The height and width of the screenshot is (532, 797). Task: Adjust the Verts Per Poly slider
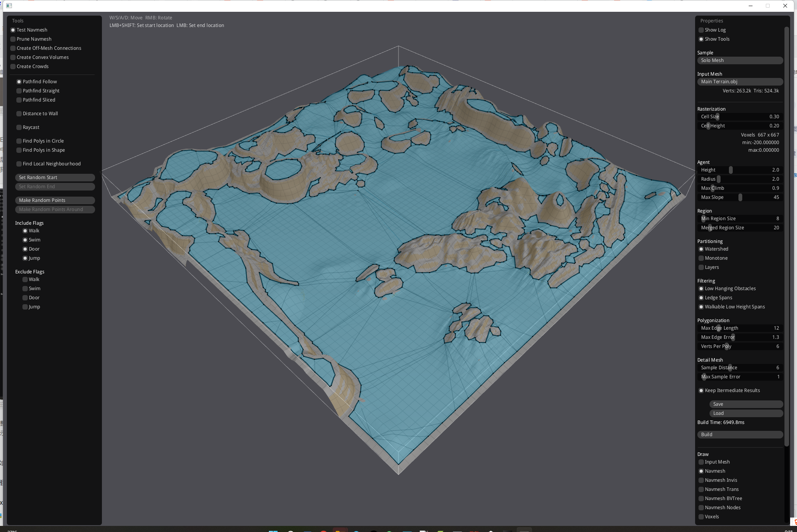tap(740, 346)
